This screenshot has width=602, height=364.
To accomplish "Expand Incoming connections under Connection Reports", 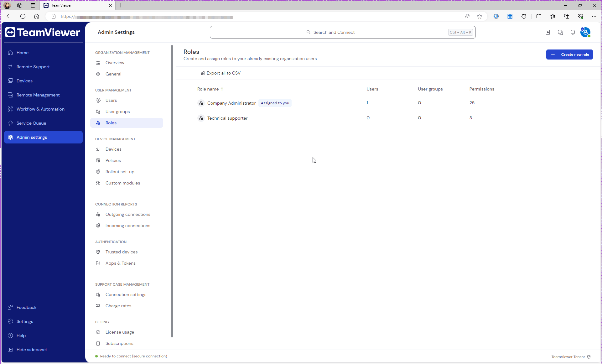I will 128,226.
